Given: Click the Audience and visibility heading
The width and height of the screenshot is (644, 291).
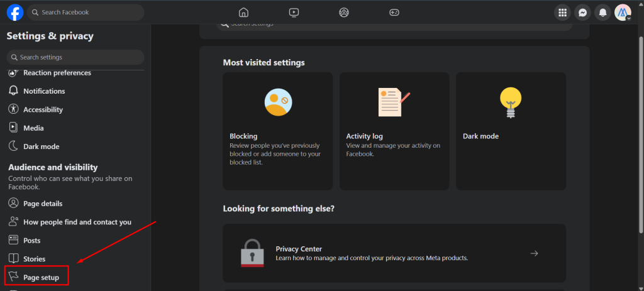Looking at the screenshot, I should pyautogui.click(x=53, y=167).
